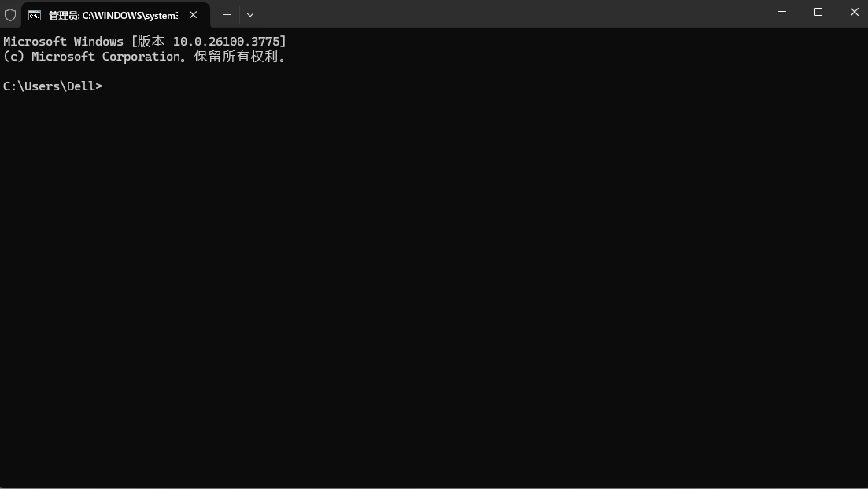The height and width of the screenshot is (489, 868).
Task: Click the word Windows in the banner
Action: [98, 42]
